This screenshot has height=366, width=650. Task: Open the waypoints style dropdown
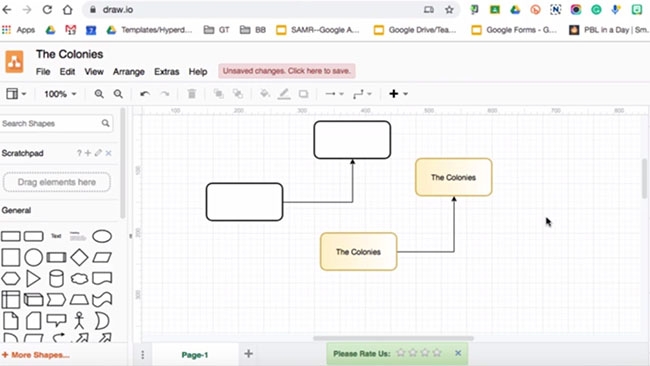(362, 94)
